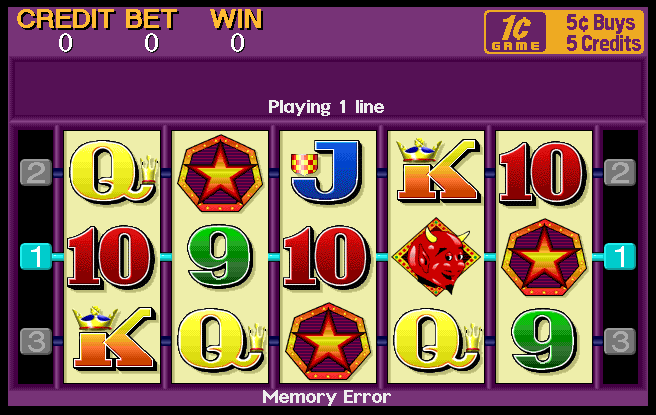The image size is (656, 415).
Task: Click the red 10 atop reel five
Action: pyautogui.click(x=543, y=173)
